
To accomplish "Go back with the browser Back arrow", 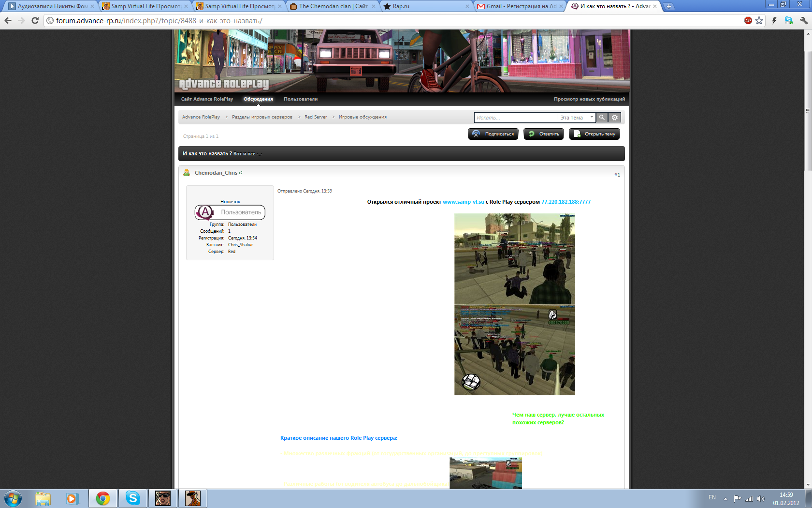I will click(x=8, y=20).
